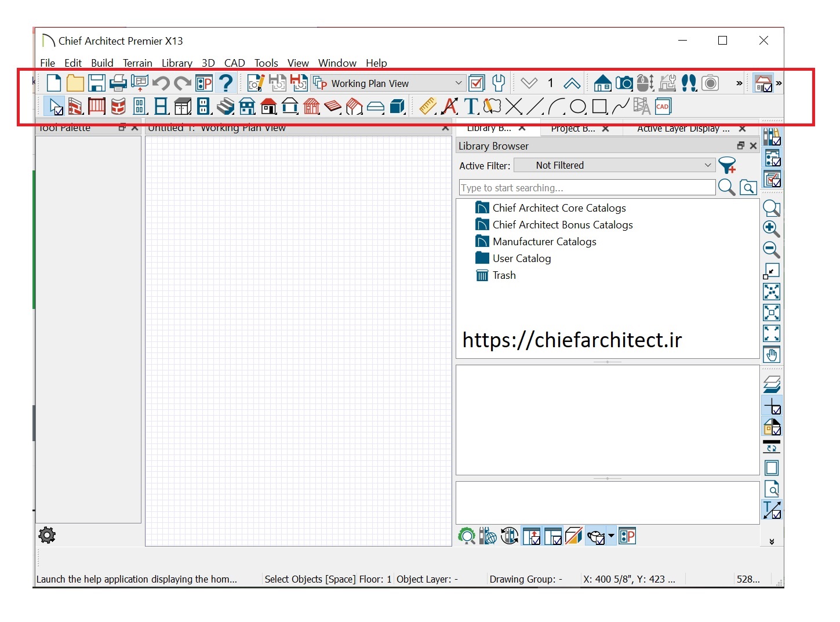Toggle the Select Objects arrow tool
Viewport: 840px width, 622px height.
[x=56, y=107]
